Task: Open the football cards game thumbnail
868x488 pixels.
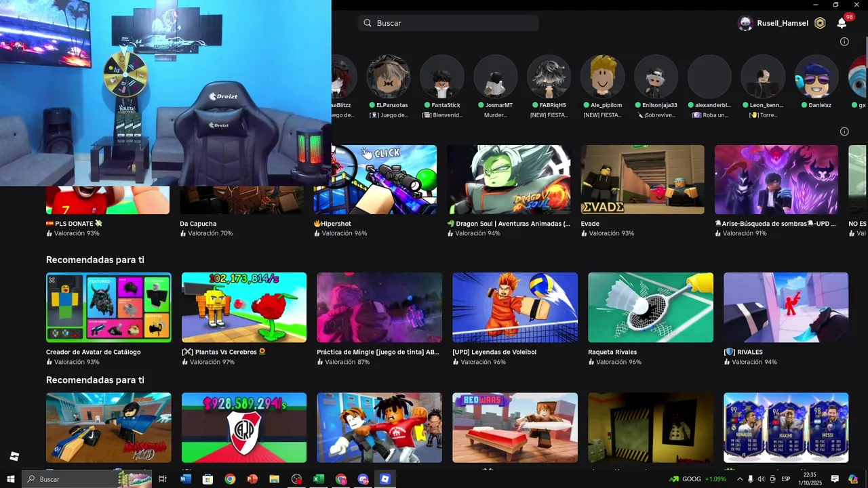Action: coord(786,428)
